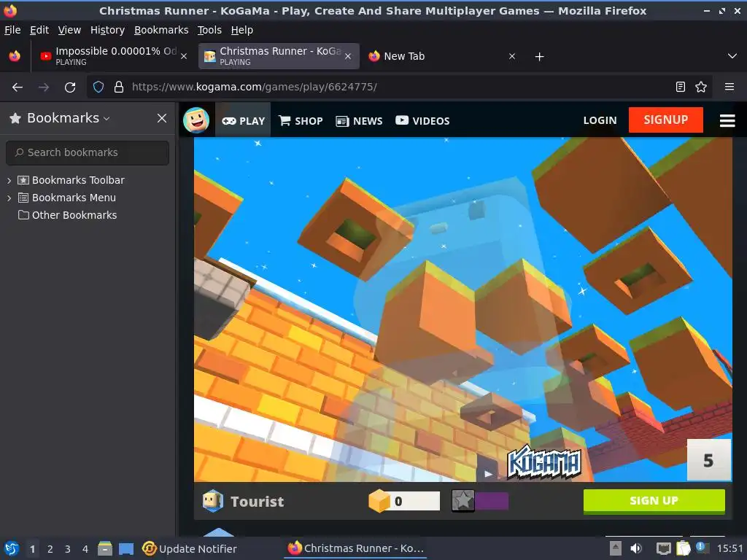Screen dimensions: 747x560
Task: Expand the Bookmarks Toolbar folder
Action: click(x=9, y=181)
